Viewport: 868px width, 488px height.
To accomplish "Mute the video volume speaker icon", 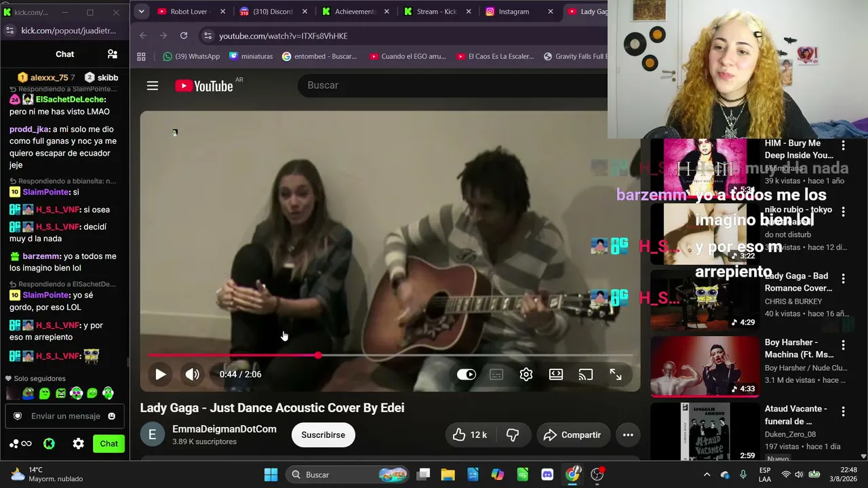I will point(193,374).
